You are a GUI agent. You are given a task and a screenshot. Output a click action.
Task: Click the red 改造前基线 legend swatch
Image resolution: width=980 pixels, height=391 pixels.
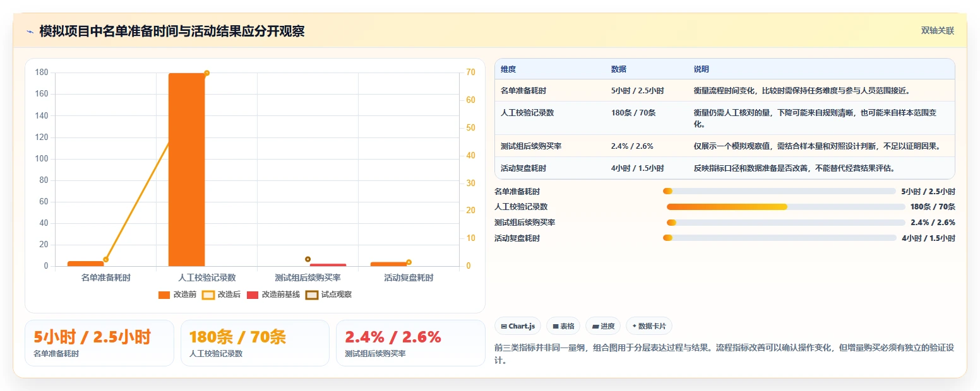[x=253, y=295]
